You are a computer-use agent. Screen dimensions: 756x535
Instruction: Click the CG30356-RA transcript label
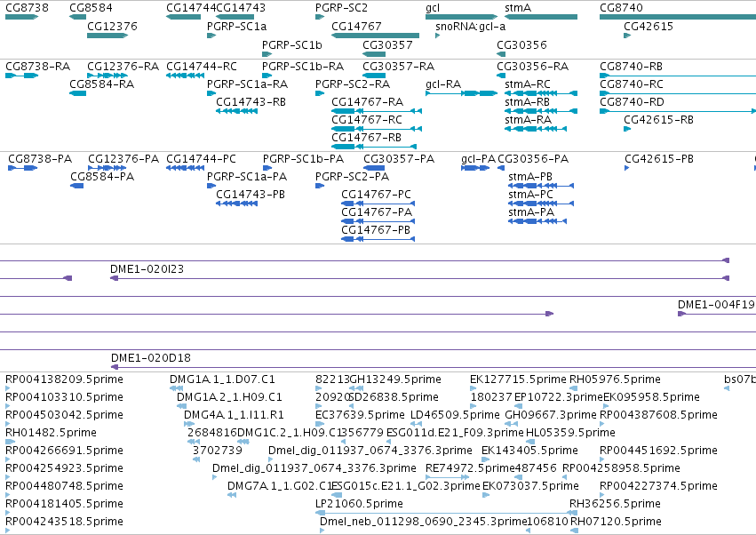click(x=533, y=66)
